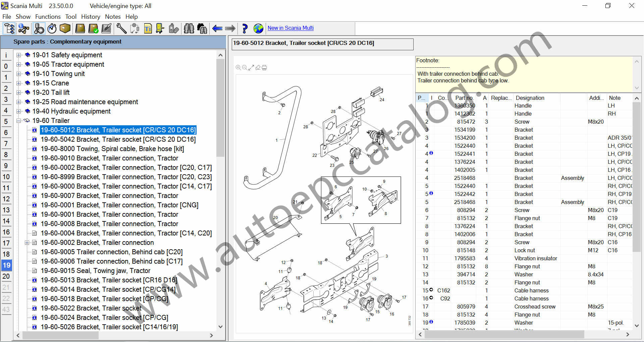Screen dimensions: 644x342
Task: Expand the 19-05 Tractor equipment node
Action: point(19,64)
